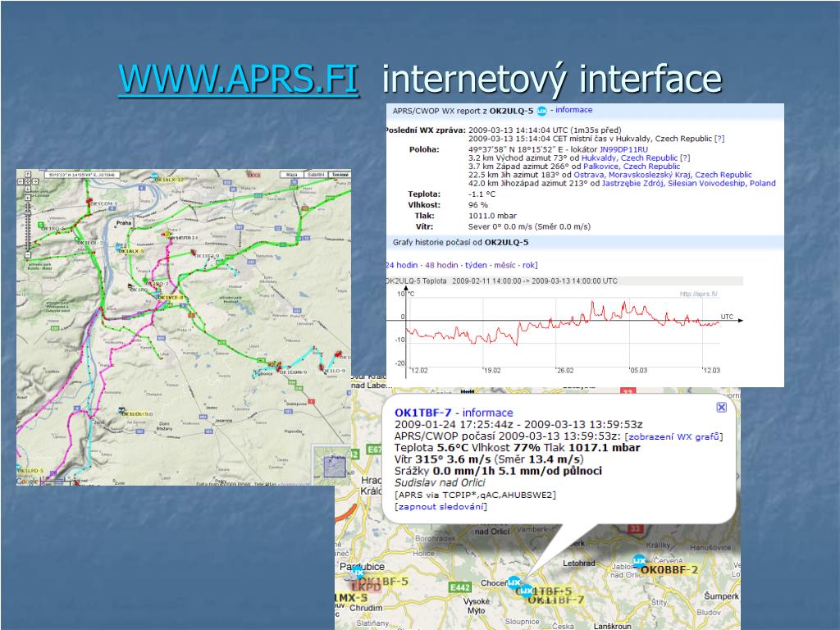Open the Jastrzębie Zdrój, Silesian Voivodeship link
840x630 pixels.
click(689, 183)
